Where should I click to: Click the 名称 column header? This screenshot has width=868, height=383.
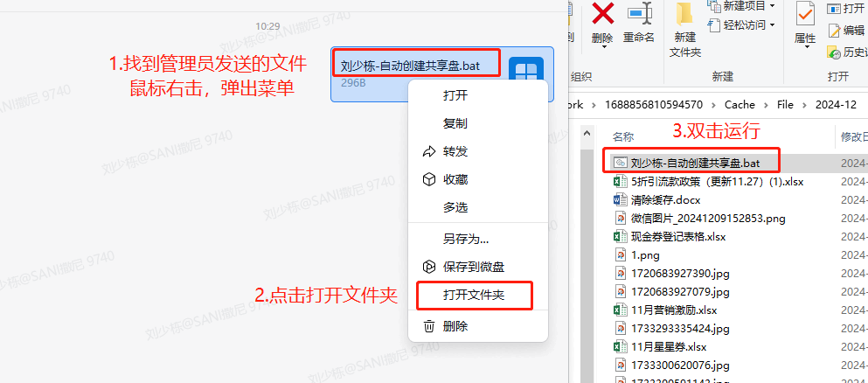pyautogui.click(x=623, y=137)
